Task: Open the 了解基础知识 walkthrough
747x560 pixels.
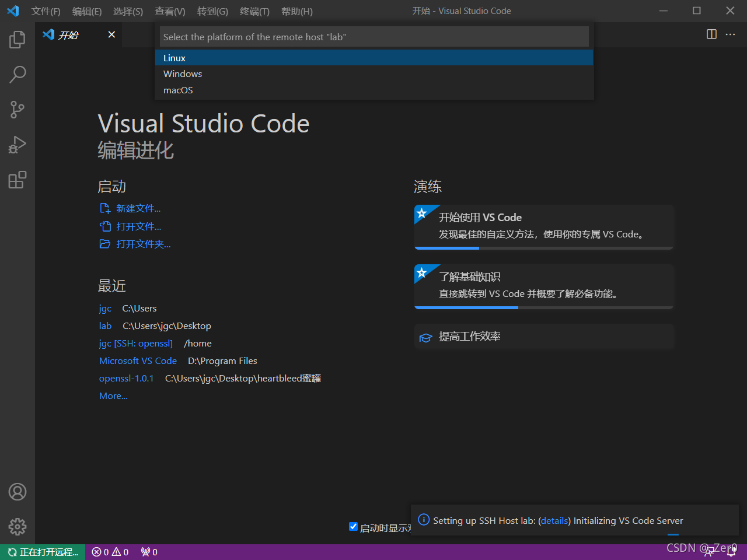Action: point(544,286)
